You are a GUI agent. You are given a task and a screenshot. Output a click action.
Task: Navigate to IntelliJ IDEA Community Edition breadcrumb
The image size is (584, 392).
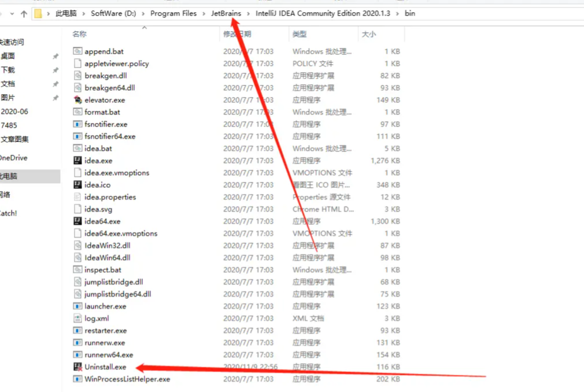[323, 13]
